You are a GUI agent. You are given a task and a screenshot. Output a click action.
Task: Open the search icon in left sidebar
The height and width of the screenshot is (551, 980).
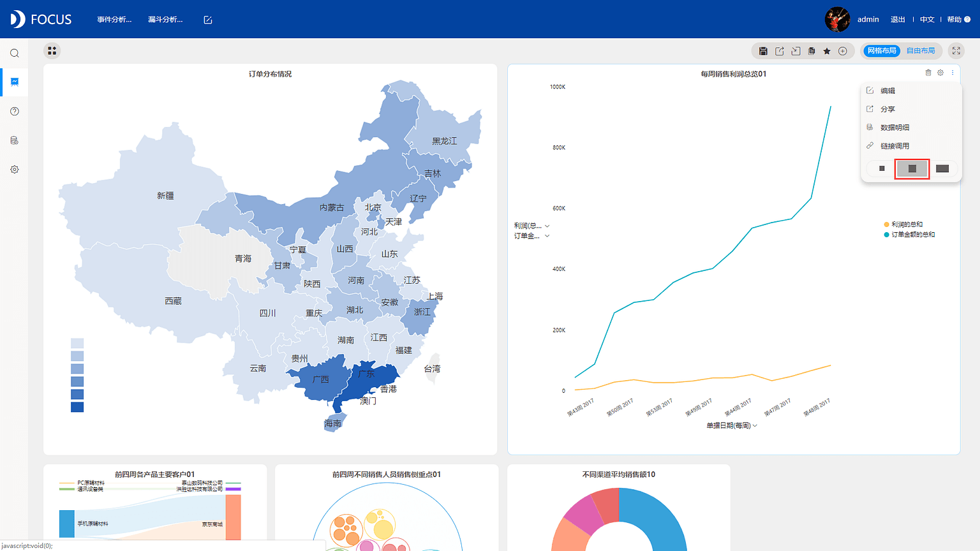15,53
